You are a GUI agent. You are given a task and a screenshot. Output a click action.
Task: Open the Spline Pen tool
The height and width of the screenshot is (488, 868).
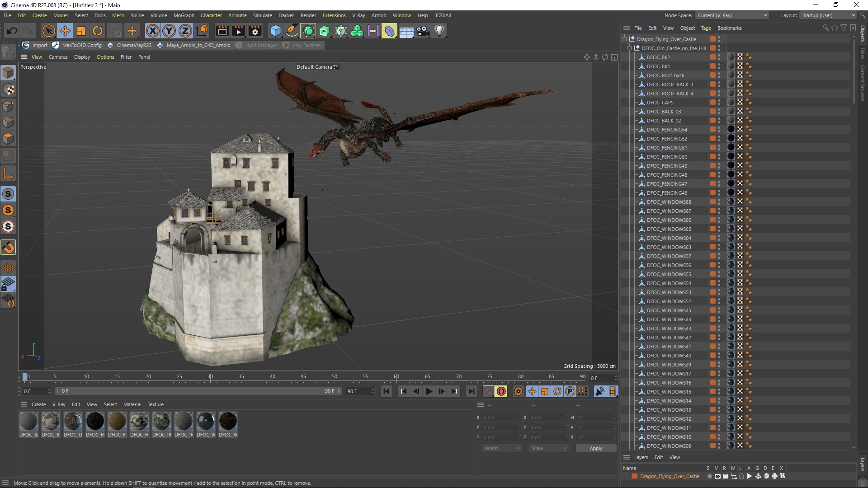[292, 31]
